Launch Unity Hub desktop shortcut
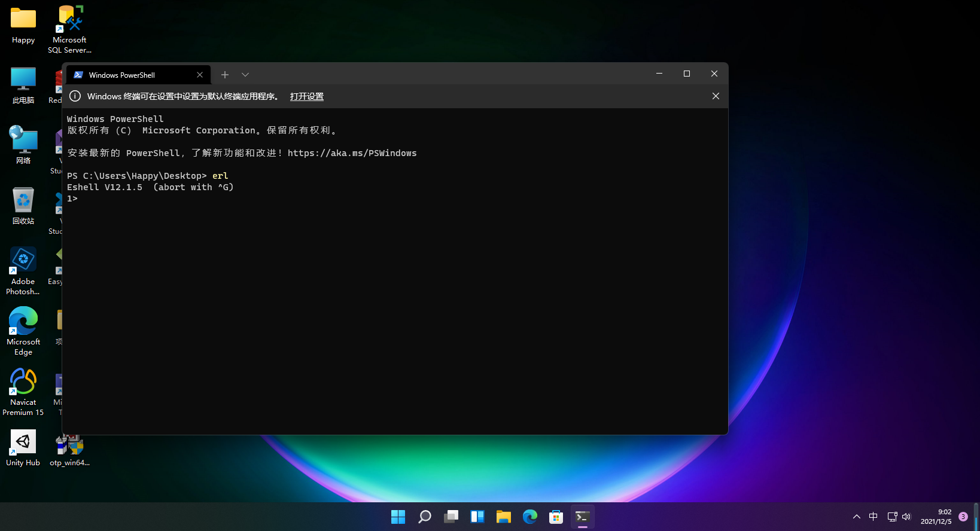 pos(23,448)
